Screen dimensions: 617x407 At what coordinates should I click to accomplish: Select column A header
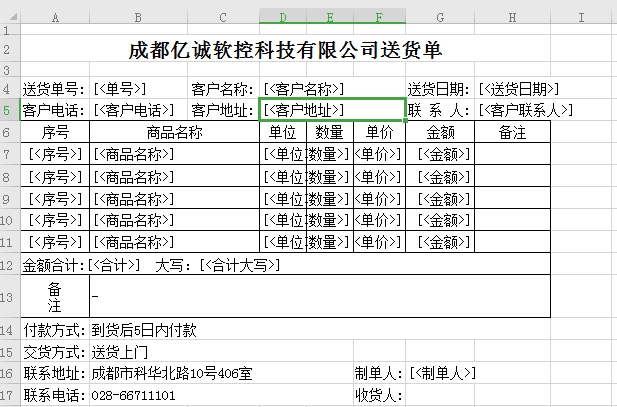click(55, 17)
